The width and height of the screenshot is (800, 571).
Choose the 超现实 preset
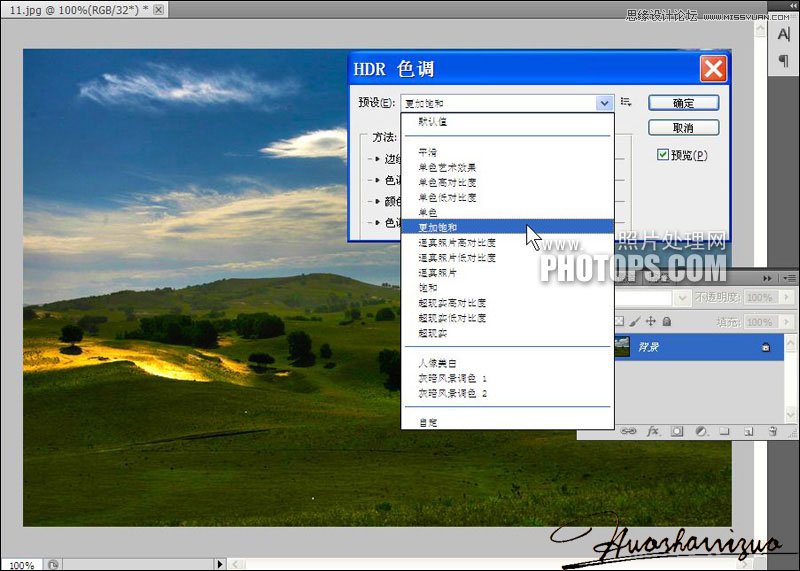tap(433, 333)
